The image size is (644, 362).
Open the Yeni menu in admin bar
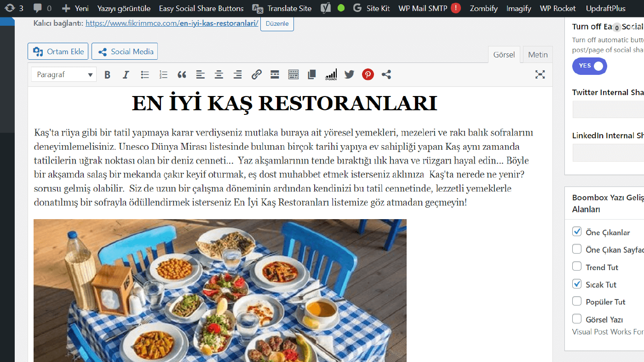point(75,8)
